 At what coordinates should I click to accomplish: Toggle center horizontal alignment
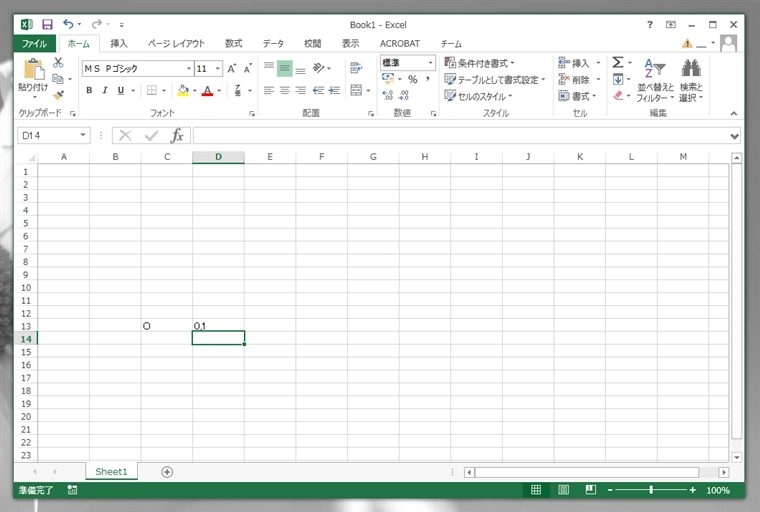click(x=285, y=90)
